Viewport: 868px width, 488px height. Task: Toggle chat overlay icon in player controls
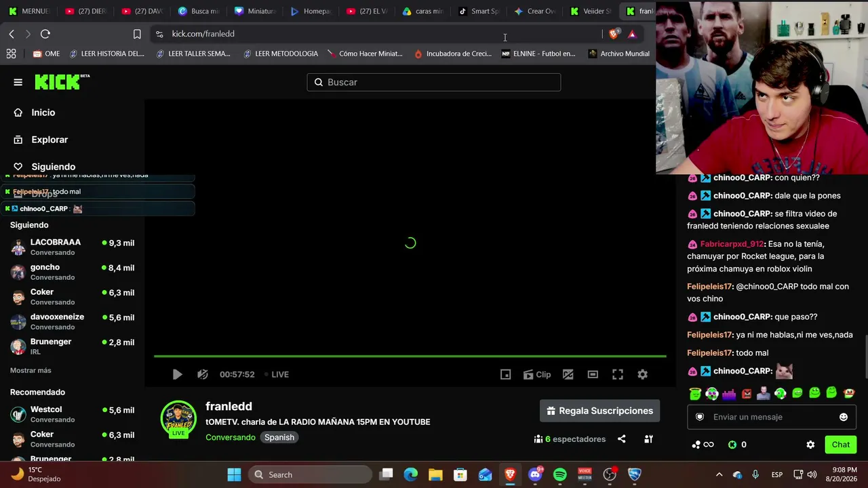point(568,374)
